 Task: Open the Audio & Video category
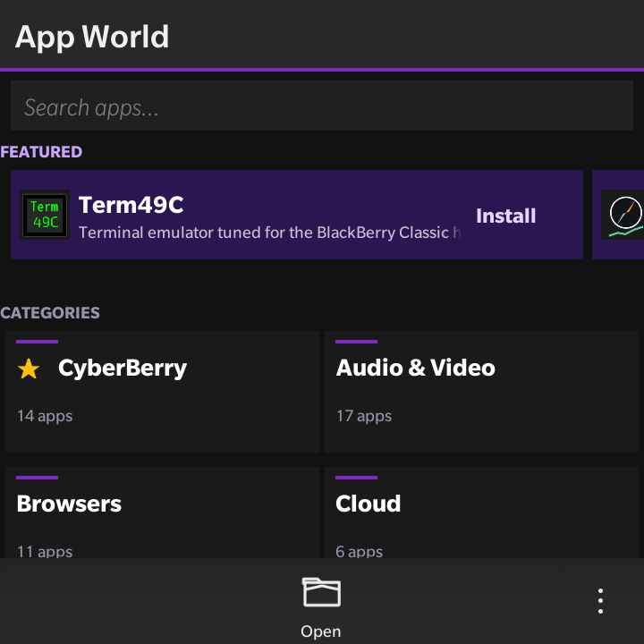click(481, 392)
